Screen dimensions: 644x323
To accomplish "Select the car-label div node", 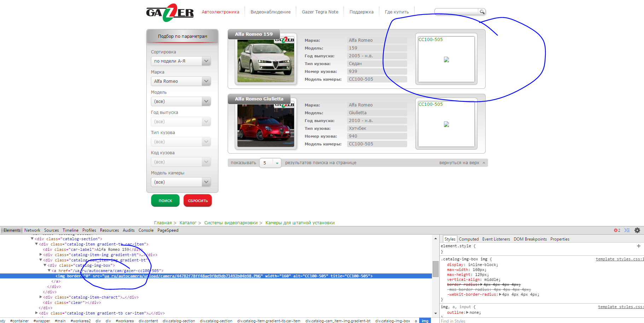I will click(92, 249).
